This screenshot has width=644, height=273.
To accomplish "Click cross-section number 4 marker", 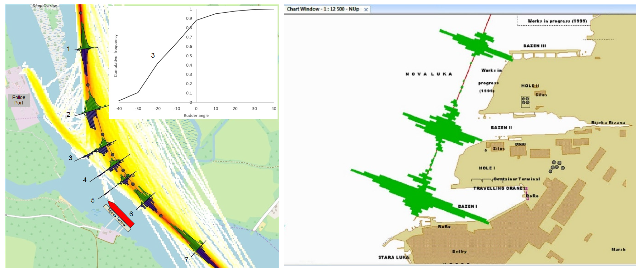I will 85,180.
